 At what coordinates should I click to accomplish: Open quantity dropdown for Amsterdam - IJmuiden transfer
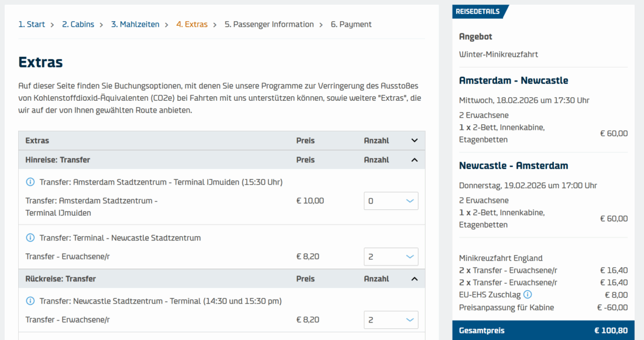tap(391, 201)
